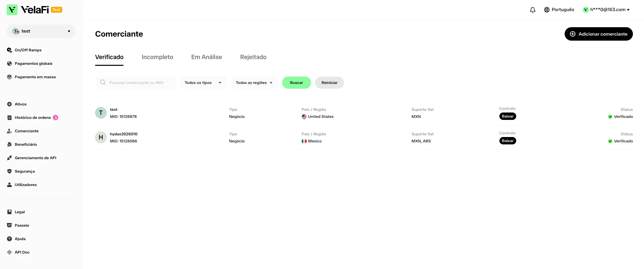Click the hydax2026010 avatar H
Image resolution: width=644 pixels, height=269 pixels.
[x=101, y=137]
